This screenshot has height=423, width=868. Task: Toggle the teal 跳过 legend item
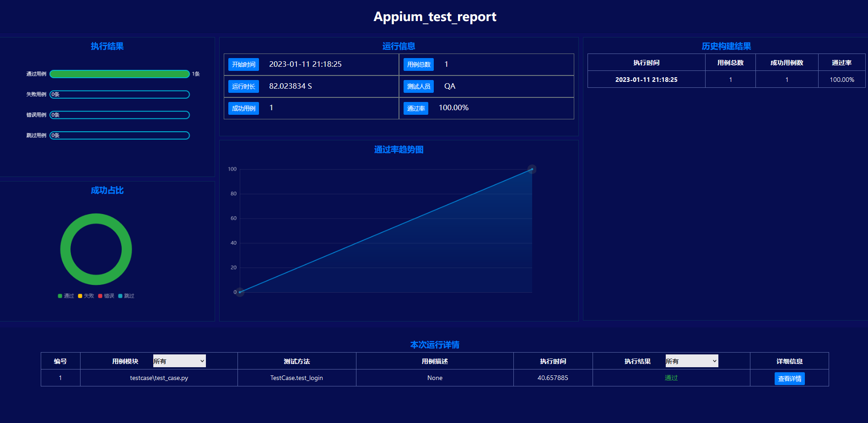[x=126, y=296]
